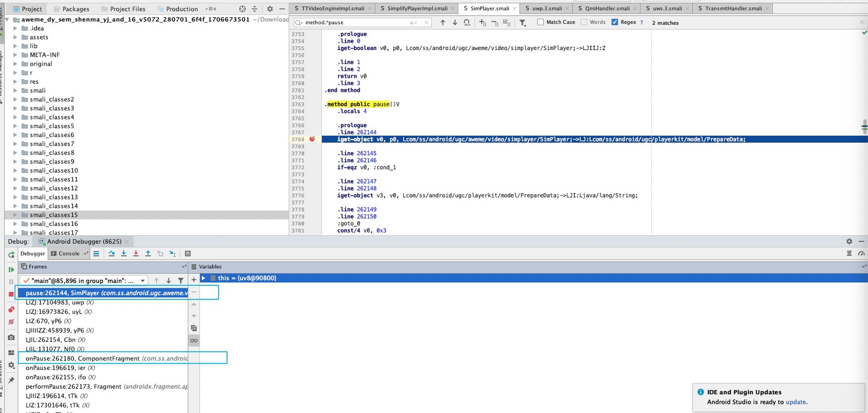
Task: Stop the debugging session
Action: tap(11, 294)
